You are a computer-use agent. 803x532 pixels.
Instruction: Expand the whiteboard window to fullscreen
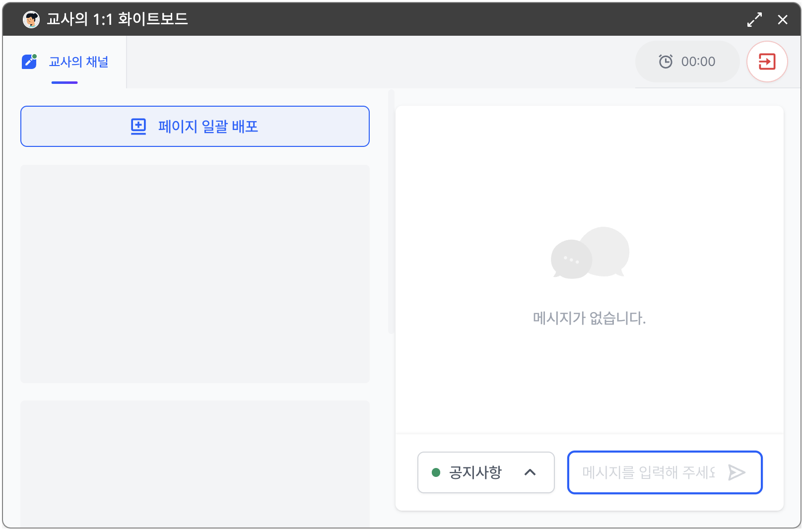click(x=754, y=19)
